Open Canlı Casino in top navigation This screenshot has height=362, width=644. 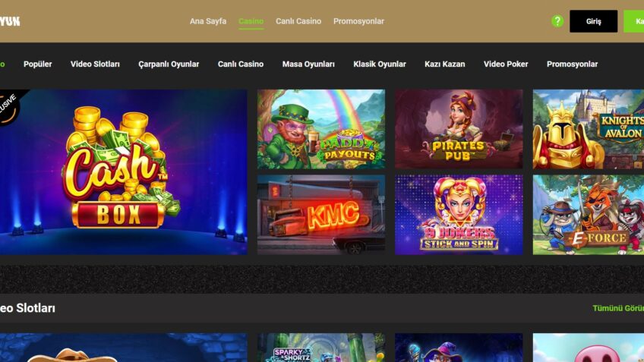click(x=298, y=21)
